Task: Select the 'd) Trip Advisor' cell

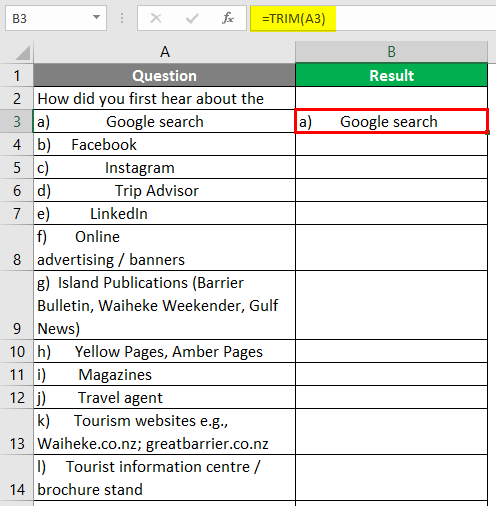Action: coord(164,190)
